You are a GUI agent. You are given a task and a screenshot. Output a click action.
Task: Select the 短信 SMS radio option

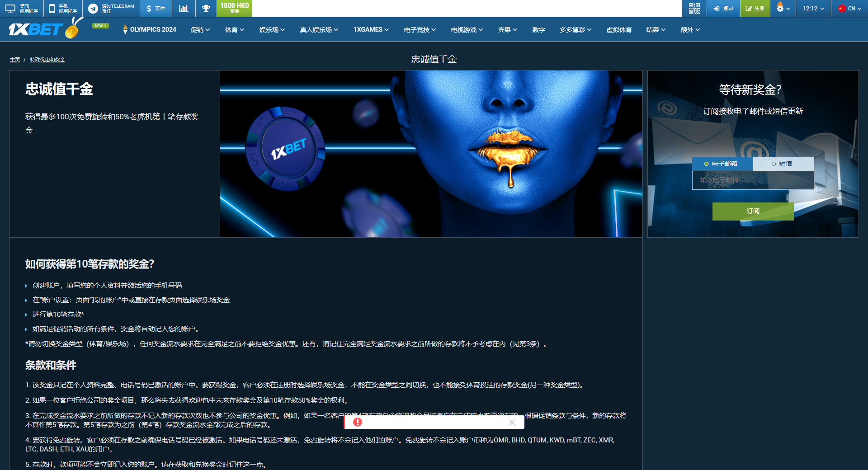(783, 164)
